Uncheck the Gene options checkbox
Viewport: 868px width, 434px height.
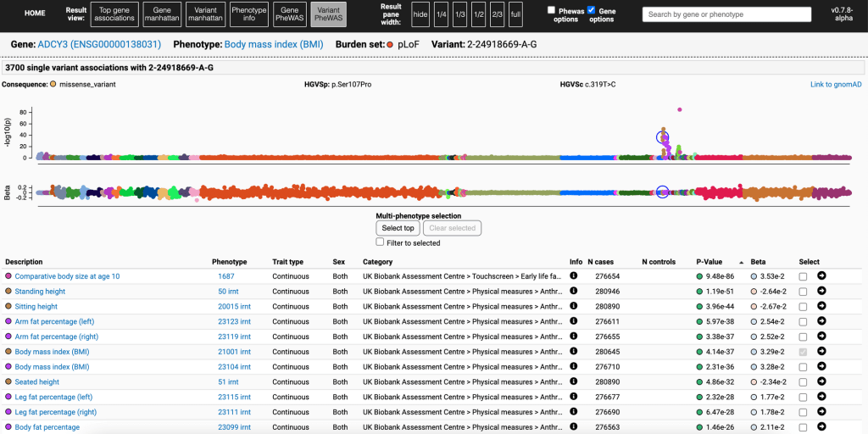click(592, 10)
